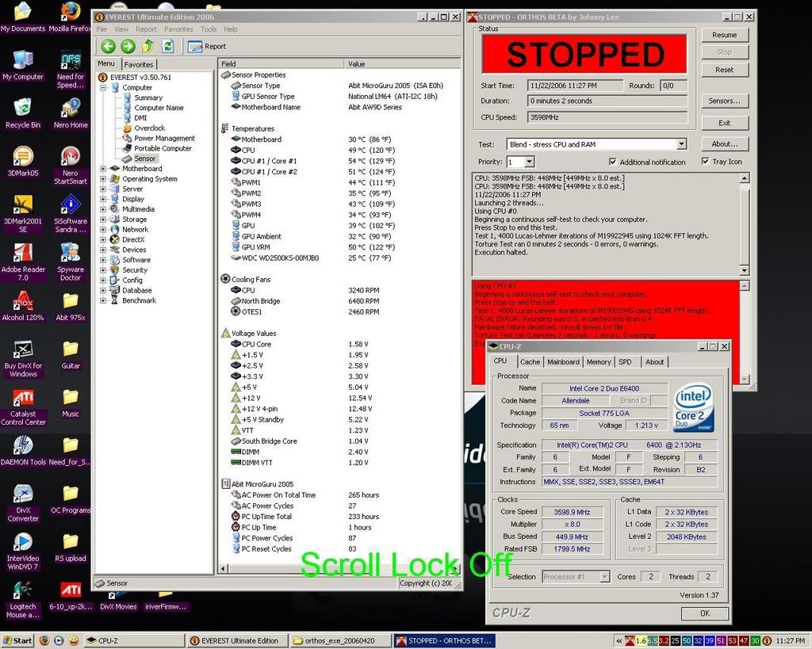Click the Reset button in Orthos

(725, 70)
